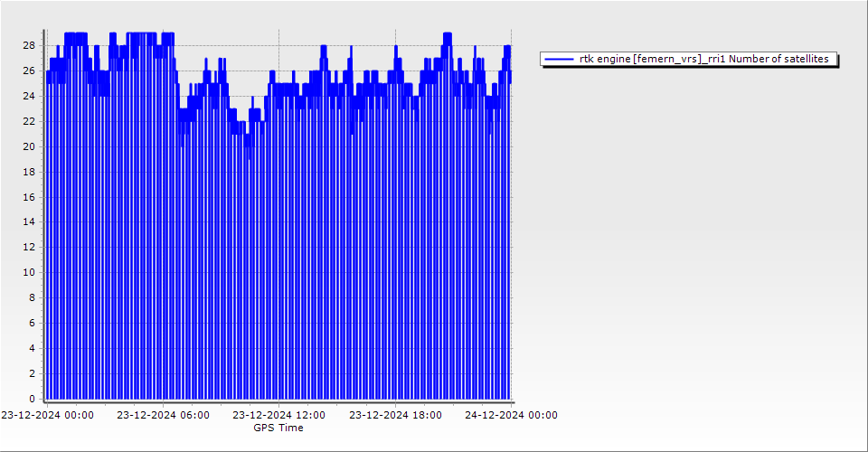The height and width of the screenshot is (452, 868).
Task: Click y-axis tick label 28
Action: 29,45
